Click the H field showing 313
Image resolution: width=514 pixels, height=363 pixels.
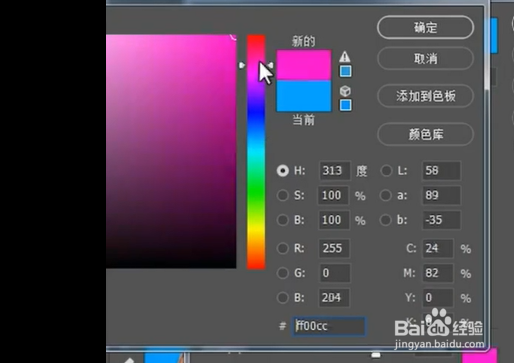335,171
